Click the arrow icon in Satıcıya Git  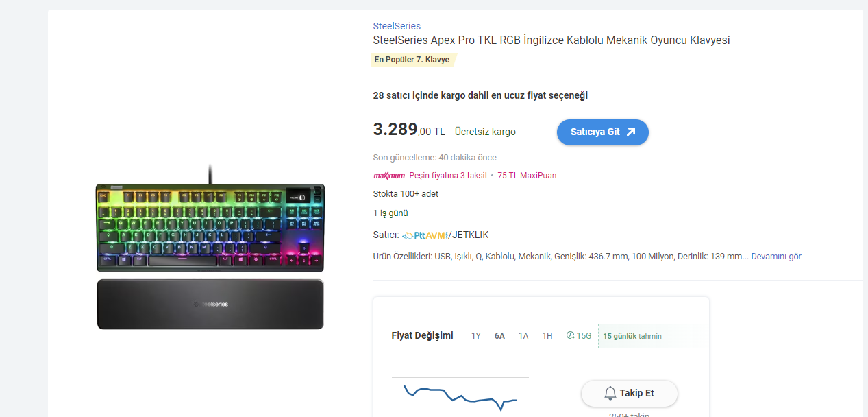coord(631,132)
